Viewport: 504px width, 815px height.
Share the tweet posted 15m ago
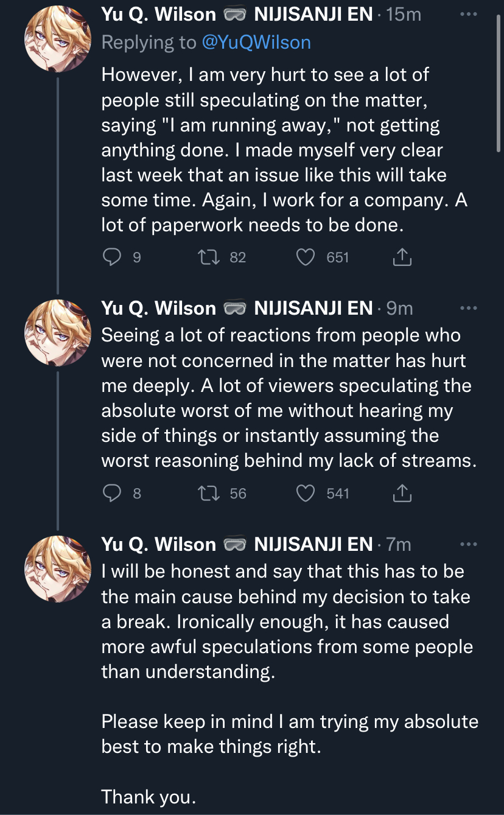[402, 258]
